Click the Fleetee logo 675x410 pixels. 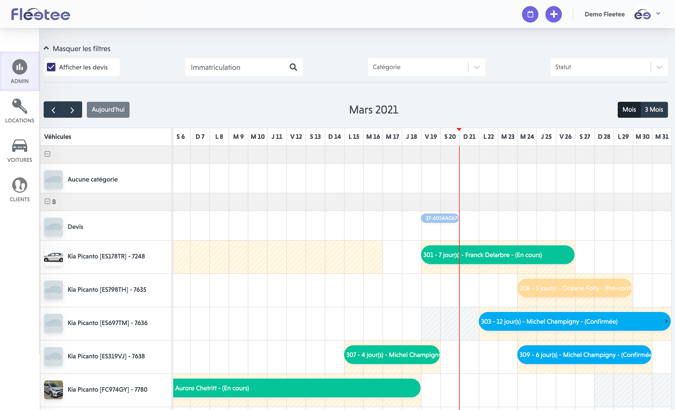point(40,14)
